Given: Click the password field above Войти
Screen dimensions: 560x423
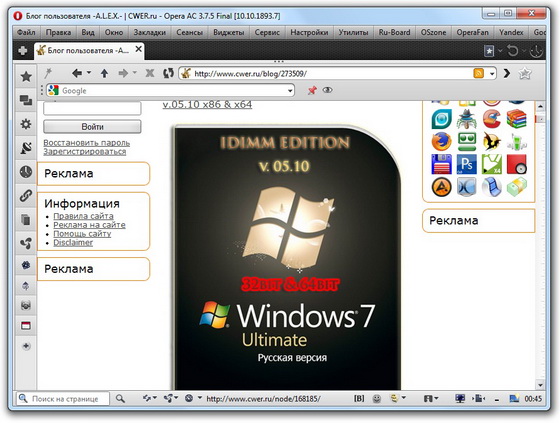Looking at the screenshot, I should [92, 108].
